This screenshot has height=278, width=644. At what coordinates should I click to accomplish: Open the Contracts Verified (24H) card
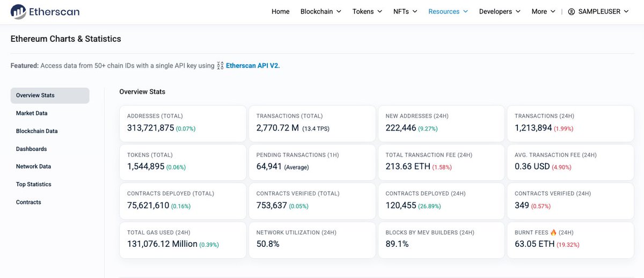click(x=570, y=201)
